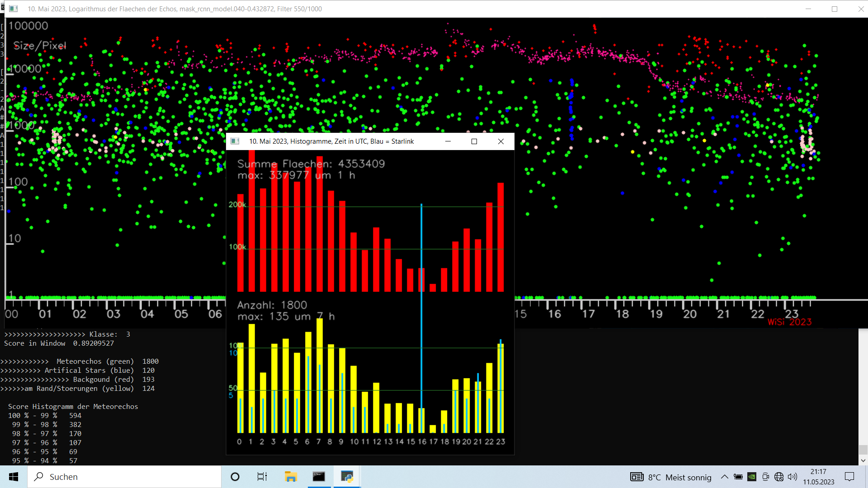The width and height of the screenshot is (868, 488).
Task: Launch File Explorer from the taskbar
Action: 291,477
